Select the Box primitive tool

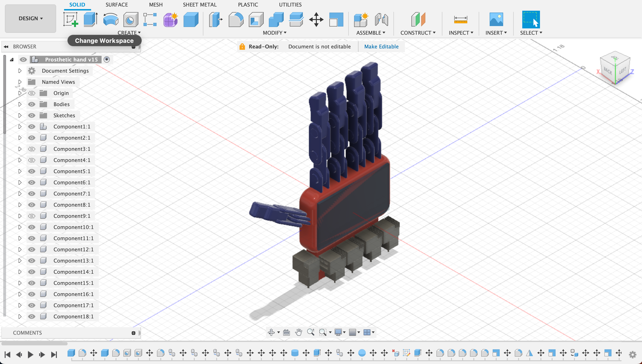pyautogui.click(x=191, y=20)
